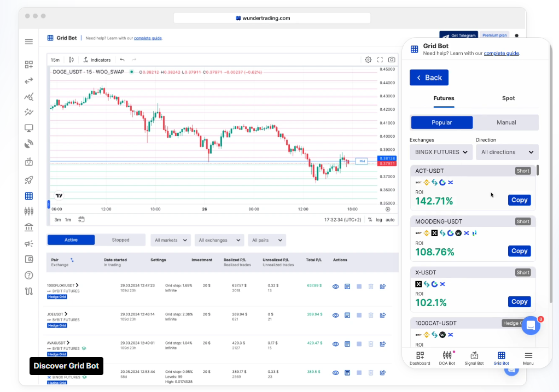Open the BINGX FUTURES exchange selector
Screen dimensions: 559x392
click(x=441, y=152)
